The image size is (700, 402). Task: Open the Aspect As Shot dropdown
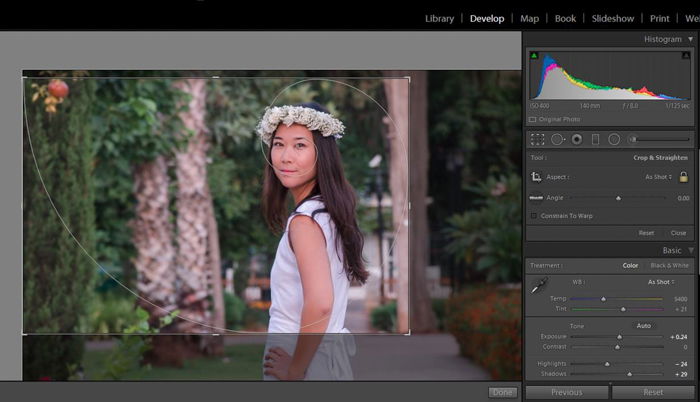coord(658,177)
